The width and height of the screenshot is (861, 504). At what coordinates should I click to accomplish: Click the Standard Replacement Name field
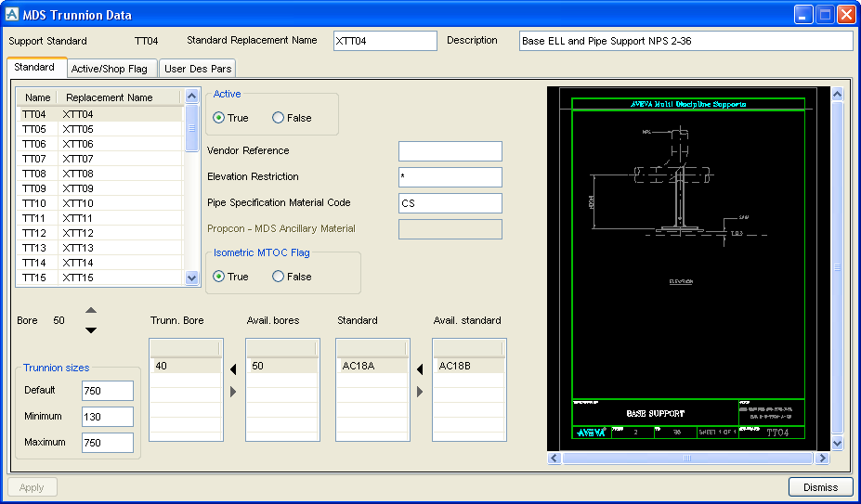pos(385,41)
